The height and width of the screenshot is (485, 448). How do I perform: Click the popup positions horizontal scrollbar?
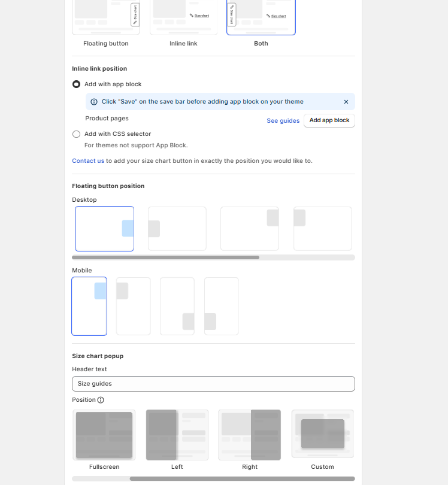242,478
